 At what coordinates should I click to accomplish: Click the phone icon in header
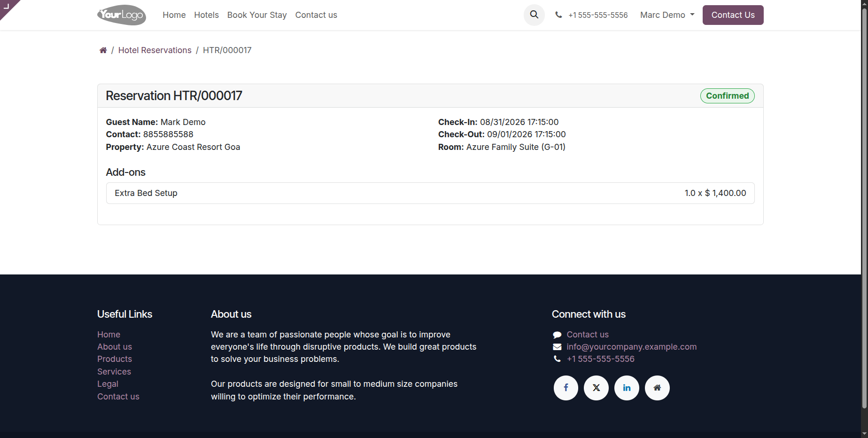558,15
